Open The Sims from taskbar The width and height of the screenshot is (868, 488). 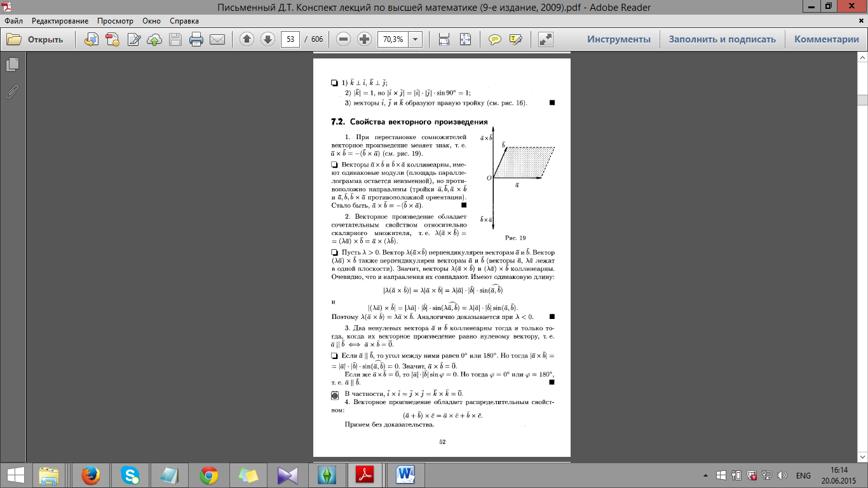tap(327, 475)
